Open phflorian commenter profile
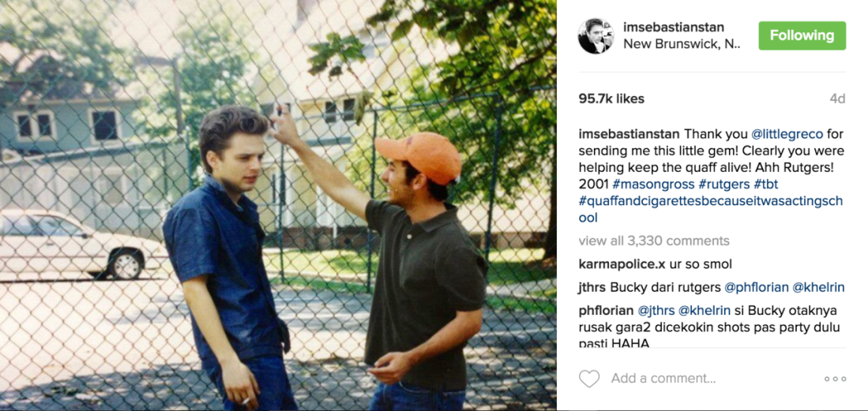This screenshot has height=411, width=868. [606, 310]
